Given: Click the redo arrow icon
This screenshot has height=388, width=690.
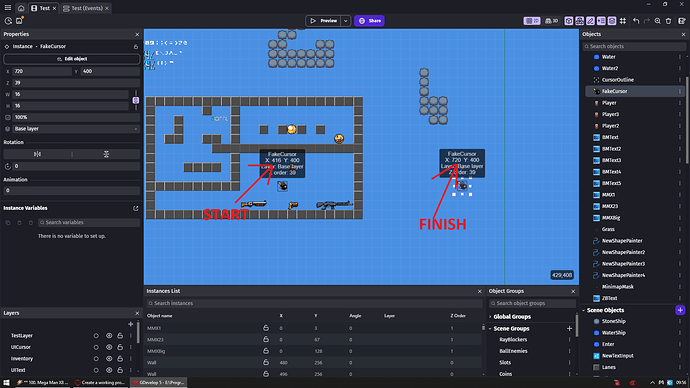Looking at the screenshot, I should click(647, 21).
